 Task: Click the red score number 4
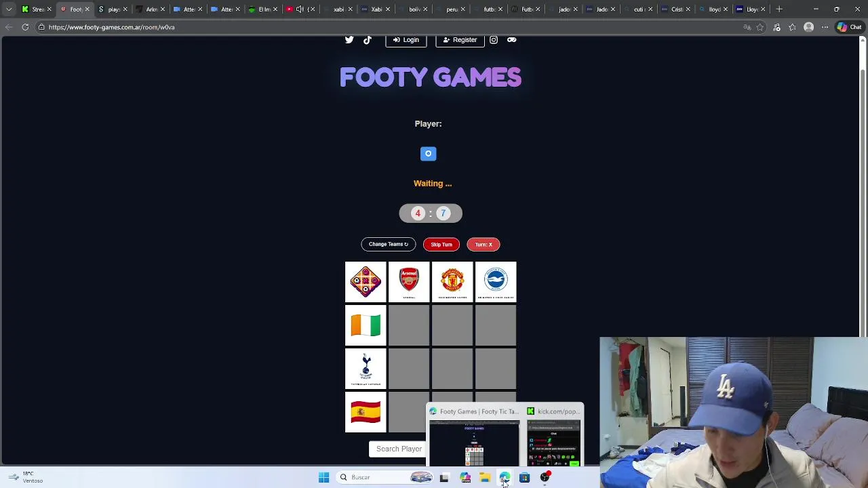tap(418, 213)
